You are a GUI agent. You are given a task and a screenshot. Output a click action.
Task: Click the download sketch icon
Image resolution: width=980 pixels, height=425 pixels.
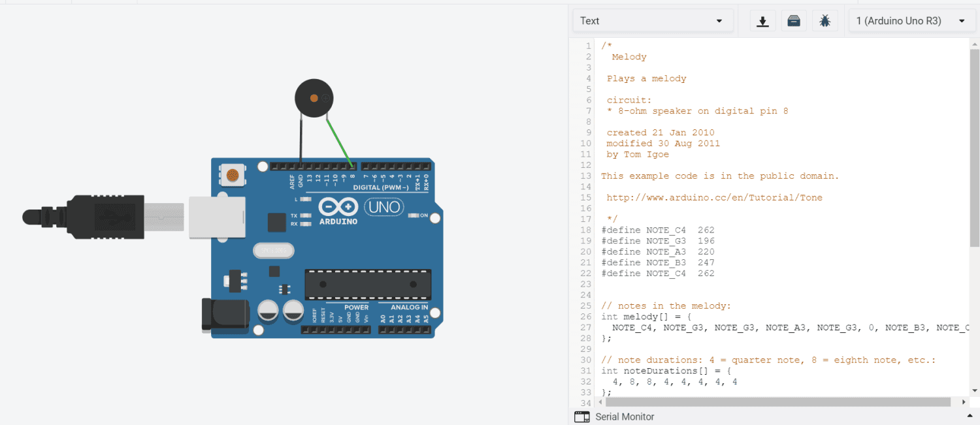762,20
